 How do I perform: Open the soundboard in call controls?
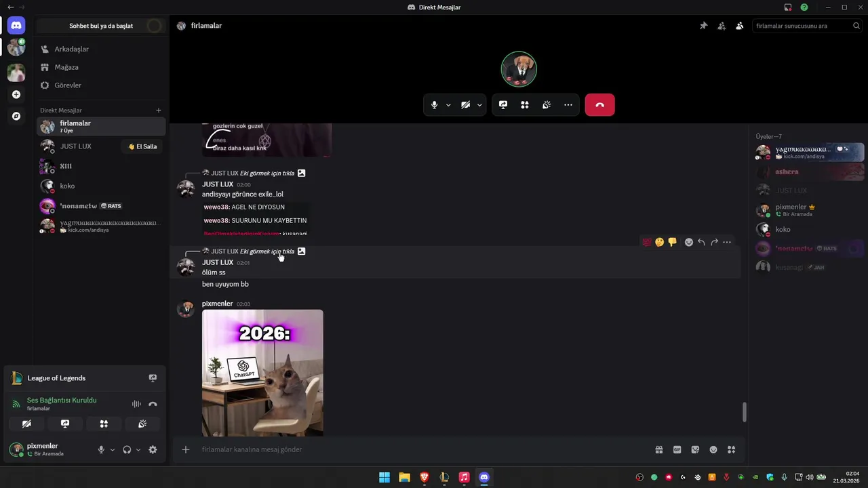(547, 105)
